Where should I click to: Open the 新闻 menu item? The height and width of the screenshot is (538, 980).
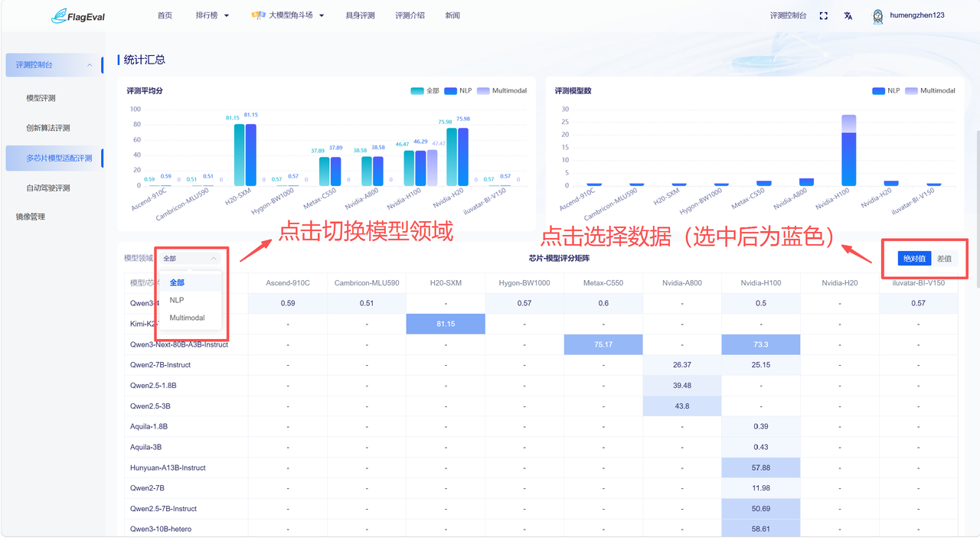pyautogui.click(x=452, y=15)
